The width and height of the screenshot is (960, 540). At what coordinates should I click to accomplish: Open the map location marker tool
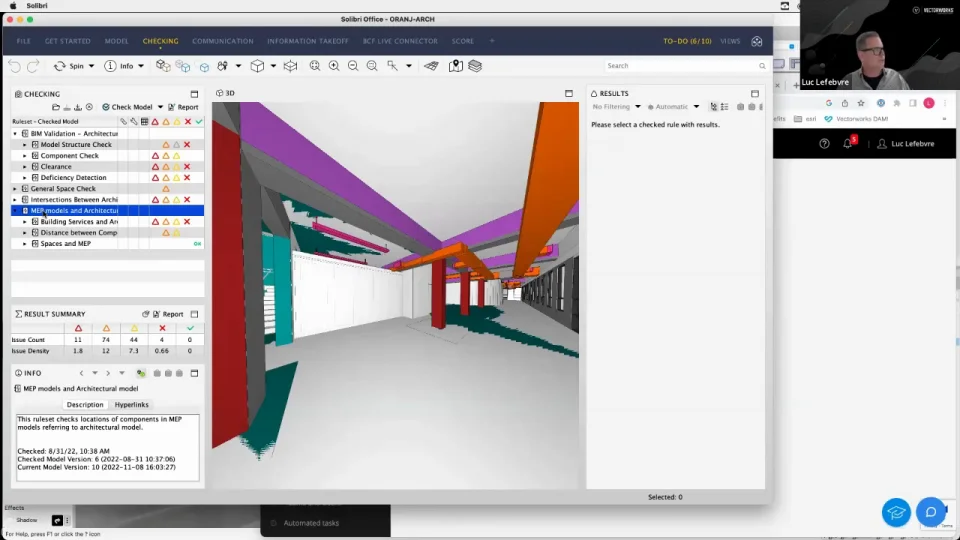(x=456, y=66)
